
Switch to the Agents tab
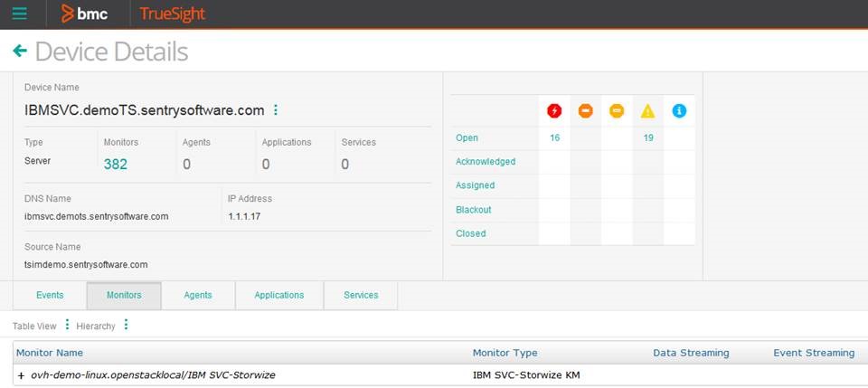coord(198,295)
